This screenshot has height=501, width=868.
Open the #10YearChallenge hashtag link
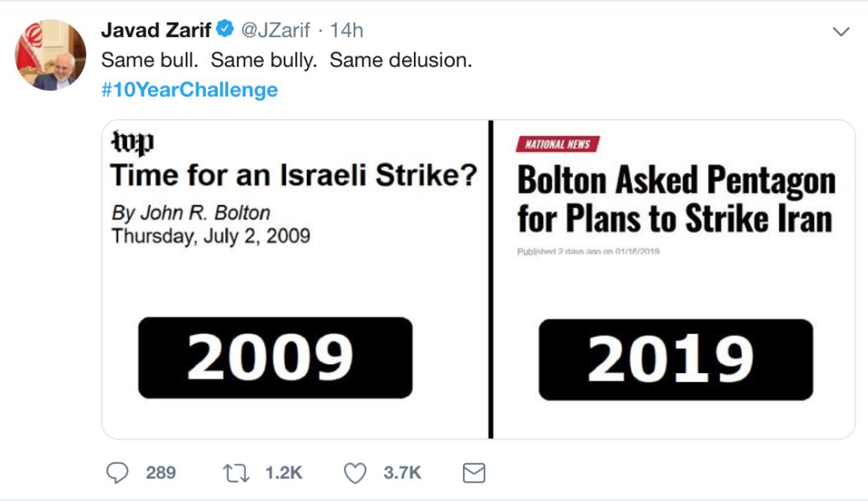(x=190, y=90)
